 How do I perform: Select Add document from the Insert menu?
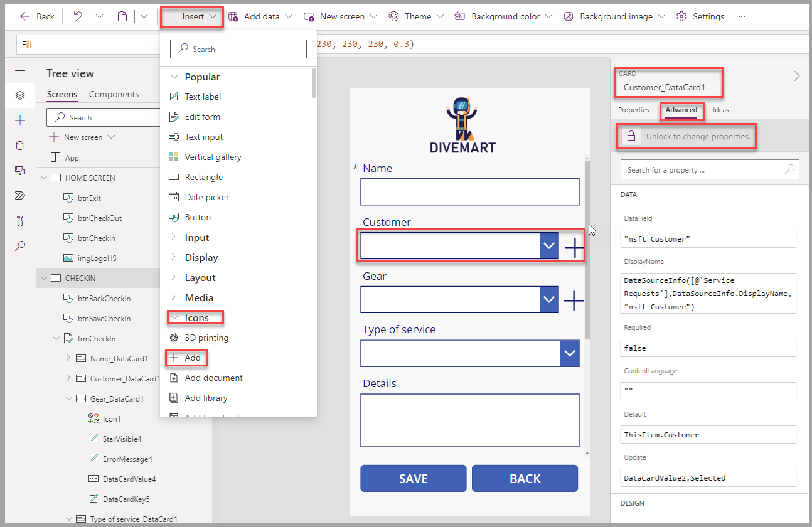[212, 378]
